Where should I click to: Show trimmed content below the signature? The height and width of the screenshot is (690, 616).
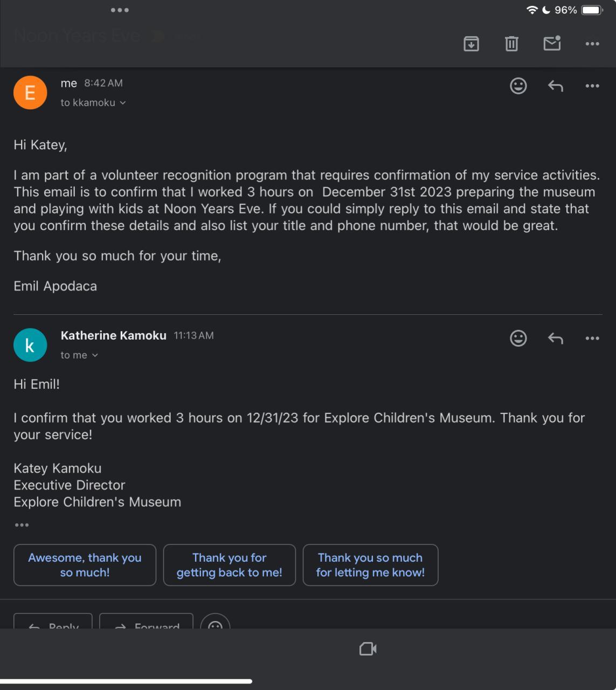pyautogui.click(x=22, y=525)
